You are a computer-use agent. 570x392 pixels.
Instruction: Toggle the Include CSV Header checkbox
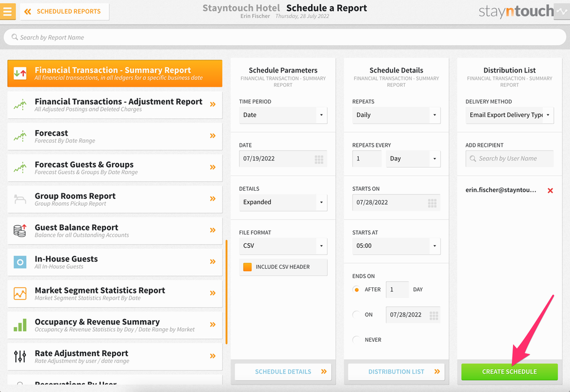pyautogui.click(x=247, y=267)
